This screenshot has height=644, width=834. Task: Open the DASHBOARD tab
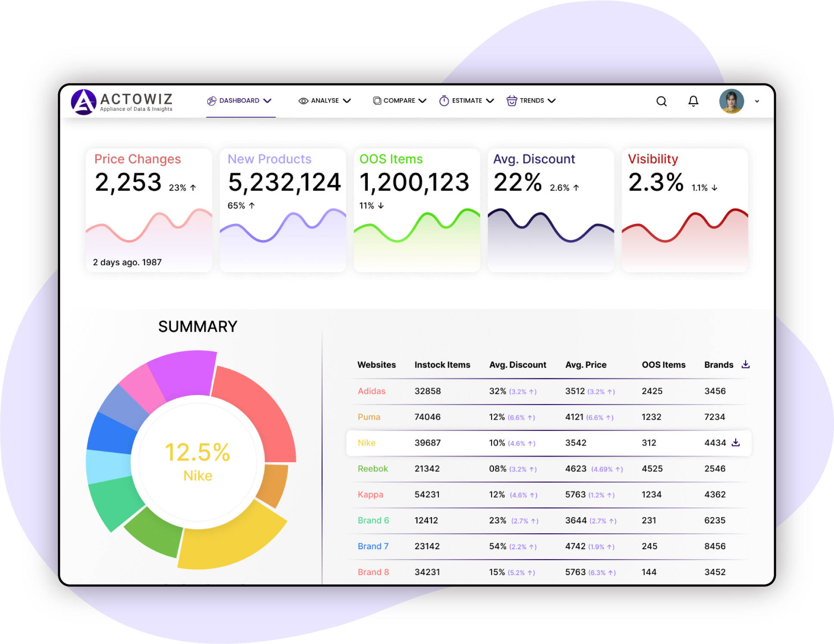pyautogui.click(x=240, y=101)
